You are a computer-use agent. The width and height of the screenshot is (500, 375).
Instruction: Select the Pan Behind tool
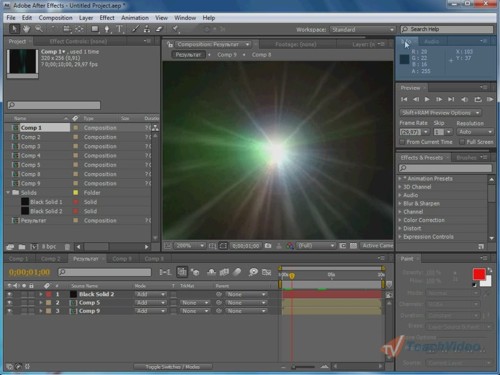(79, 29)
